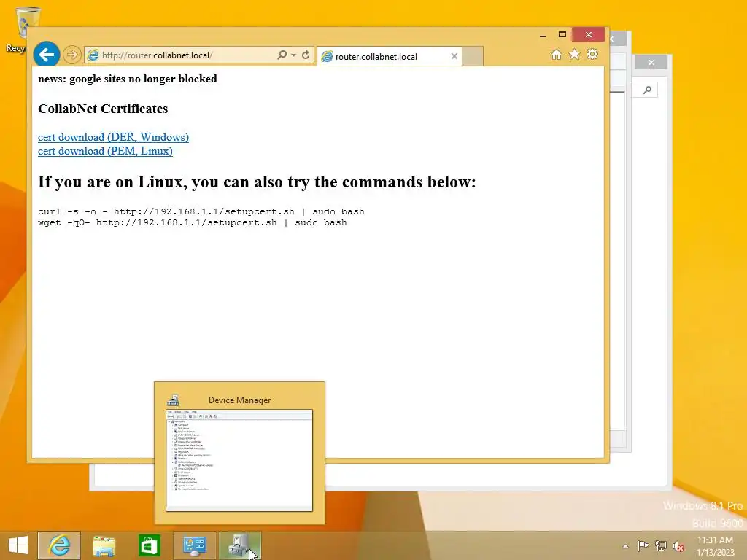Viewport: 747px width, 560px height.
Task: Minimize the Internet Explorer window
Action: coord(543,35)
